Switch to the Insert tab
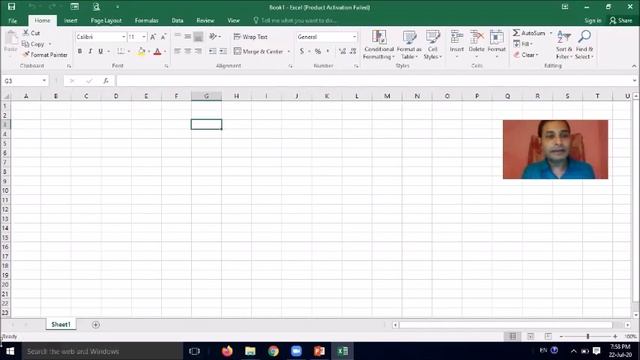The height and width of the screenshot is (360, 640). click(x=71, y=20)
